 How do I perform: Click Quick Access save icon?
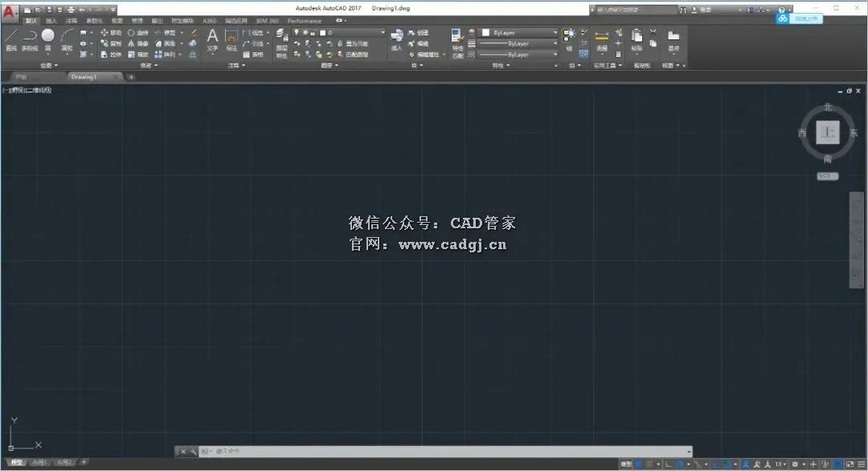[49, 10]
